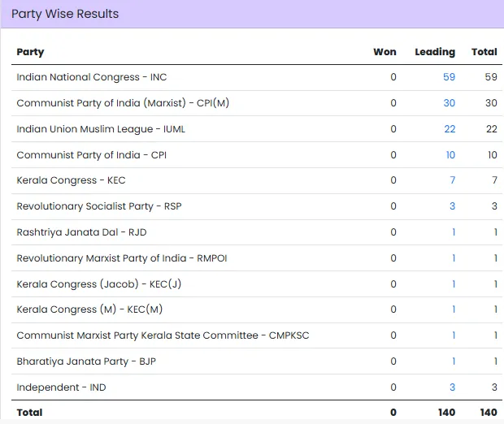Select Independent - IND row name
Image resolution: width=504 pixels, height=424 pixels.
(x=61, y=387)
